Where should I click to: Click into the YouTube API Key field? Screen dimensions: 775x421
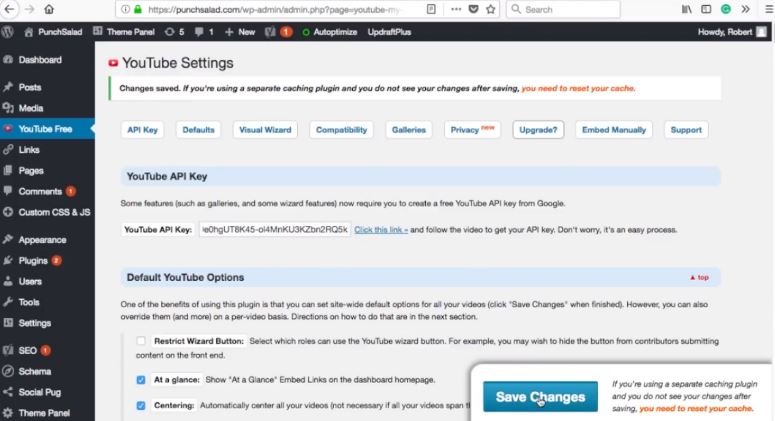pos(275,230)
